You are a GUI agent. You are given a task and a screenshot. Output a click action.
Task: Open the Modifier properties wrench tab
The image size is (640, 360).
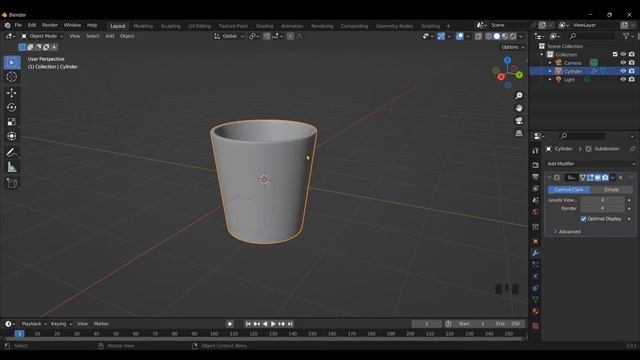pyautogui.click(x=536, y=253)
